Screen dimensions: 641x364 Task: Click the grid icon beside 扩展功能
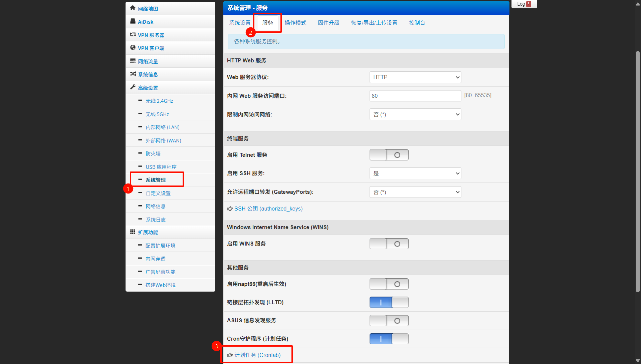pyautogui.click(x=133, y=232)
